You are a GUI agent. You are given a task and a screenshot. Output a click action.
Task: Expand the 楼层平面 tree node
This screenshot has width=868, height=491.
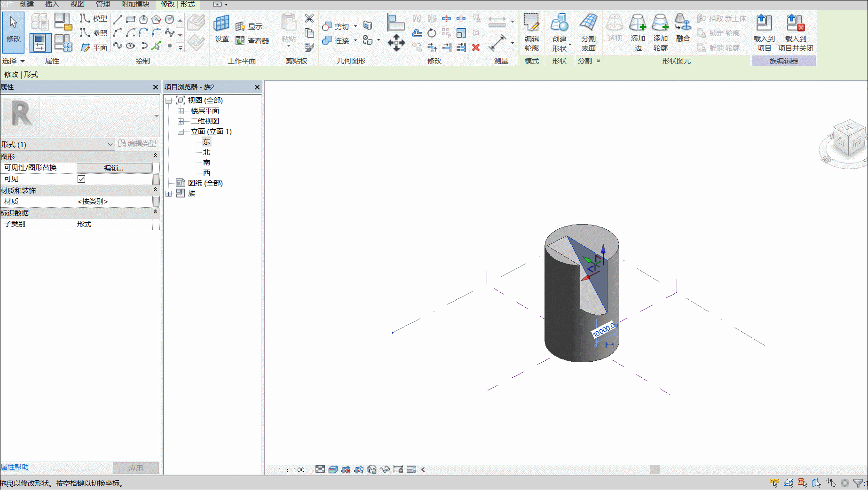(181, 111)
